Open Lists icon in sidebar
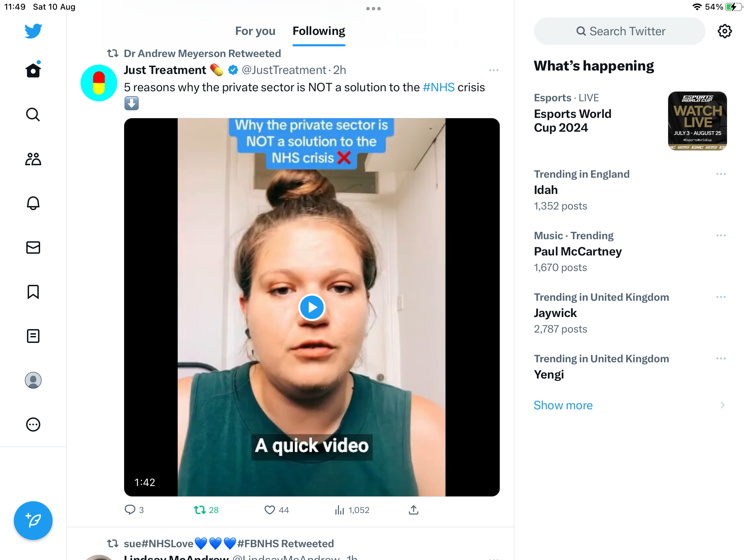Image resolution: width=747 pixels, height=560 pixels. point(33,336)
